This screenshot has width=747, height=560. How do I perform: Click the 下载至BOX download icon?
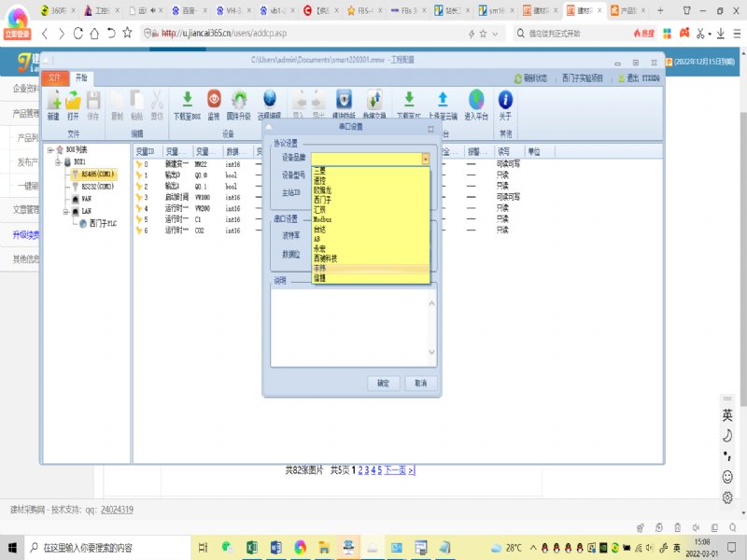187,101
